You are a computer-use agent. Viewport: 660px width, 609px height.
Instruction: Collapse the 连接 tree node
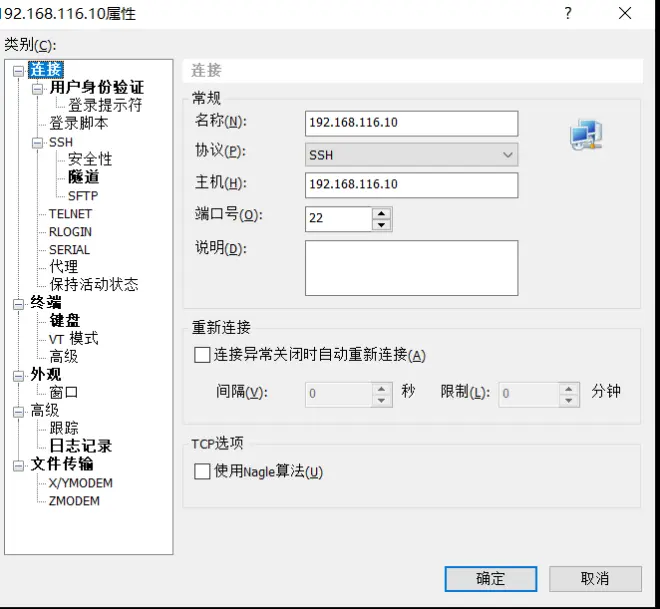coord(18,71)
